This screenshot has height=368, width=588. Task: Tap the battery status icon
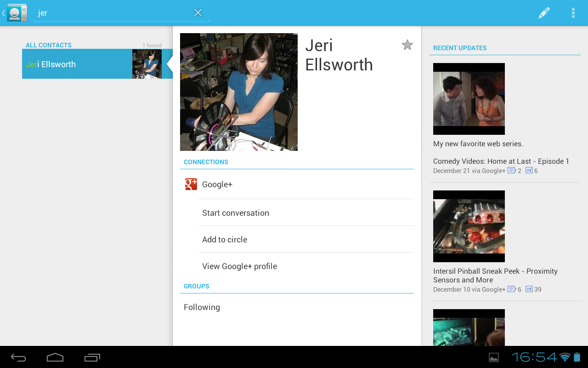click(577, 357)
